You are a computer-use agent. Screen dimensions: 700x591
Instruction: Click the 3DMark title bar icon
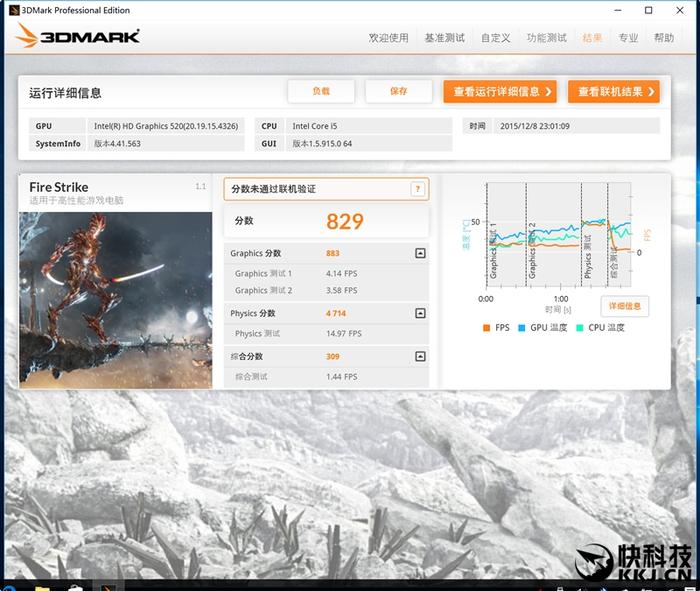[13, 10]
